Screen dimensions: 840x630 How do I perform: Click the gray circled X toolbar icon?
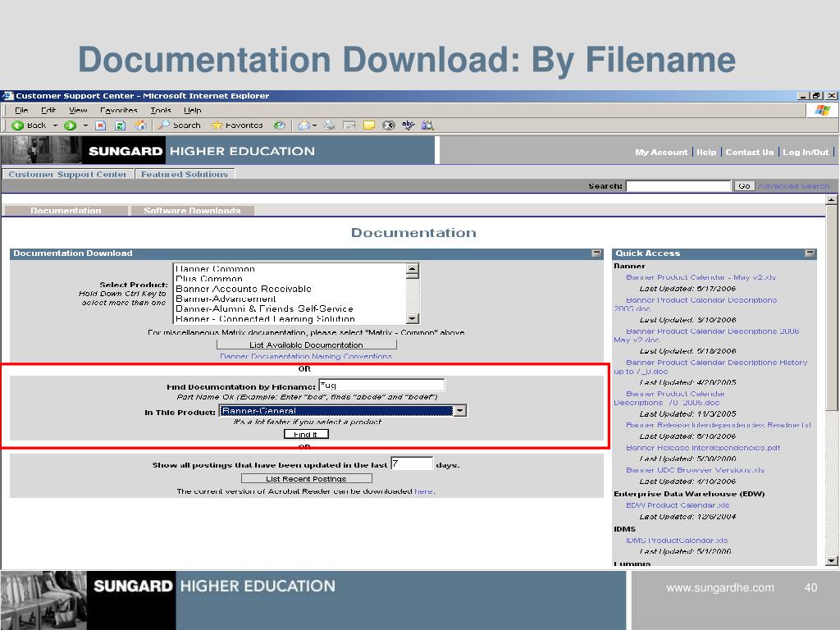click(389, 126)
